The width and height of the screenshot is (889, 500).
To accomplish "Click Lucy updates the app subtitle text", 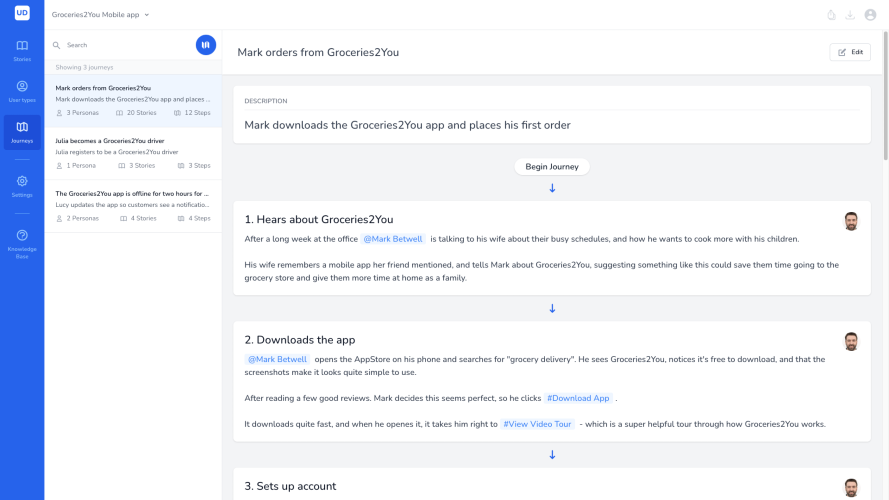I will 132,205.
